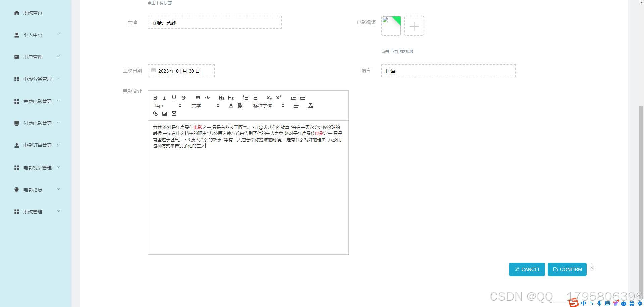Apply italic formatting in the editor toolbar
Viewport: 644px width, 307px height.
[164, 98]
